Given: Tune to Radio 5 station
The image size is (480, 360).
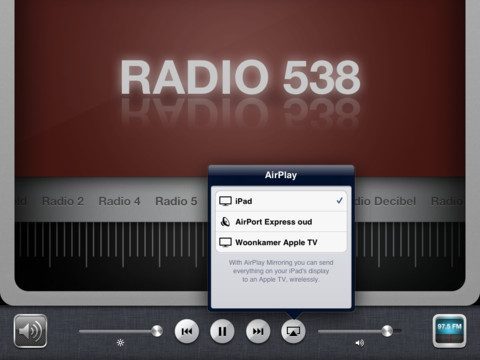Looking at the screenshot, I should click(176, 201).
